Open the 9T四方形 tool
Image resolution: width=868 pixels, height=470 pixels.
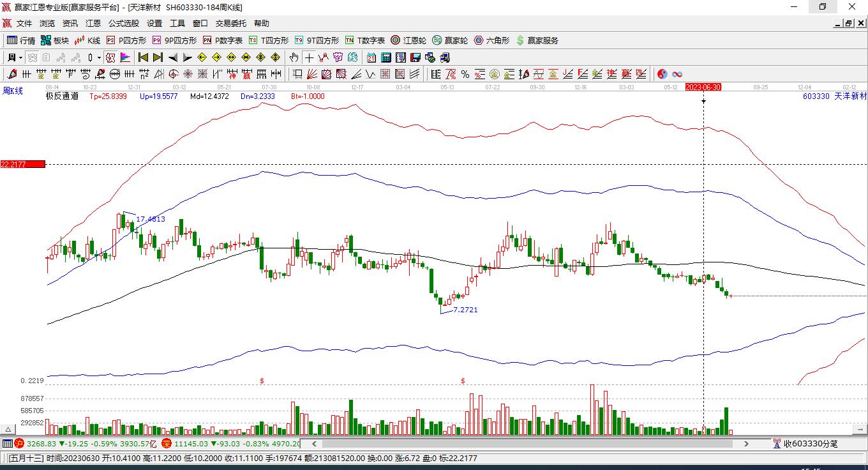coord(317,40)
